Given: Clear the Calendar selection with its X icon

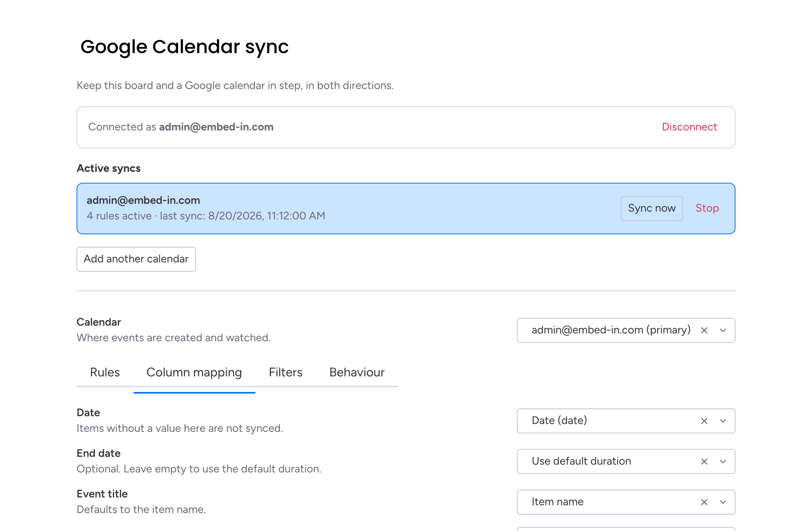Looking at the screenshot, I should 704,330.
